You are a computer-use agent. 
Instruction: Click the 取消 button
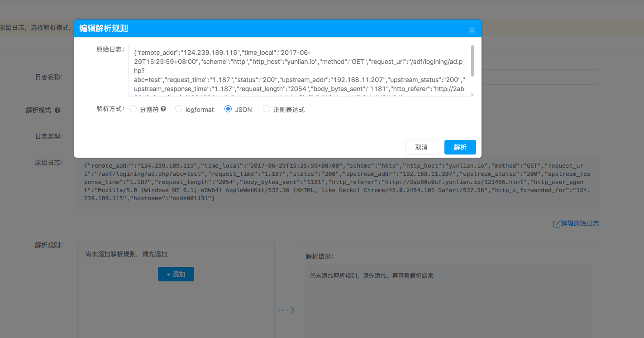421,147
